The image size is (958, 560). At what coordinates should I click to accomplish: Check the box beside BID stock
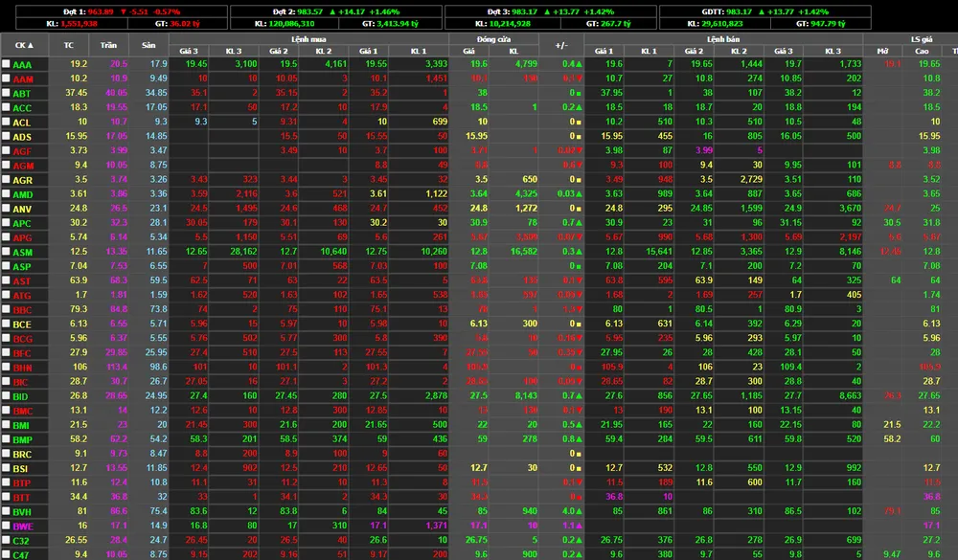pos(7,395)
